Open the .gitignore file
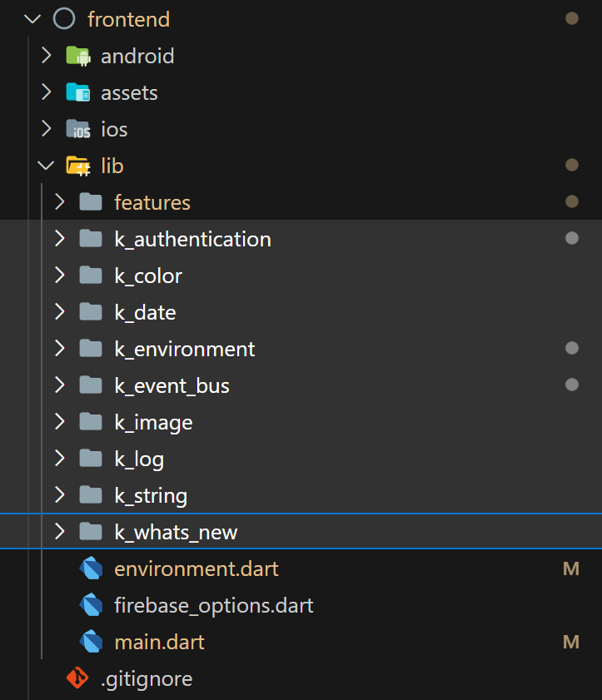Viewport: 602px width, 700px height. (x=147, y=678)
